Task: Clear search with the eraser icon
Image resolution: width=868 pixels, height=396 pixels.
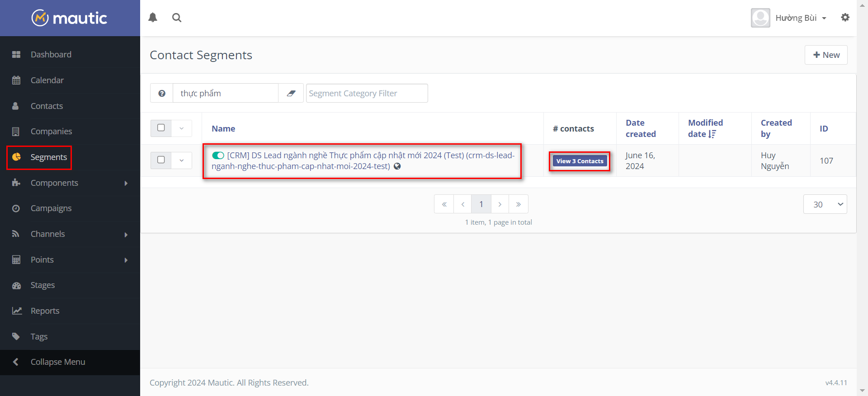Action: [291, 93]
